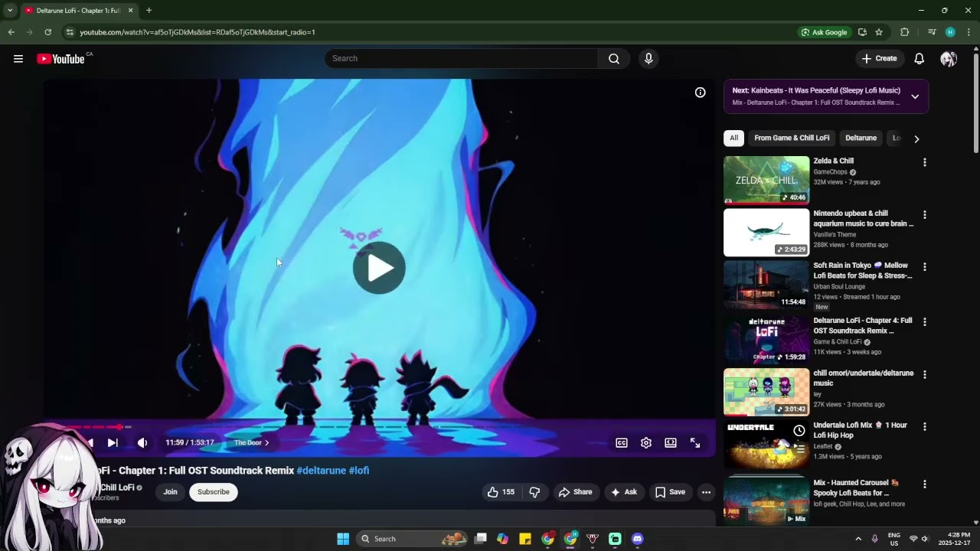This screenshot has height=551, width=980.
Task: Open options for chill omori/undertale/deltarune music
Action: pyautogui.click(x=925, y=375)
